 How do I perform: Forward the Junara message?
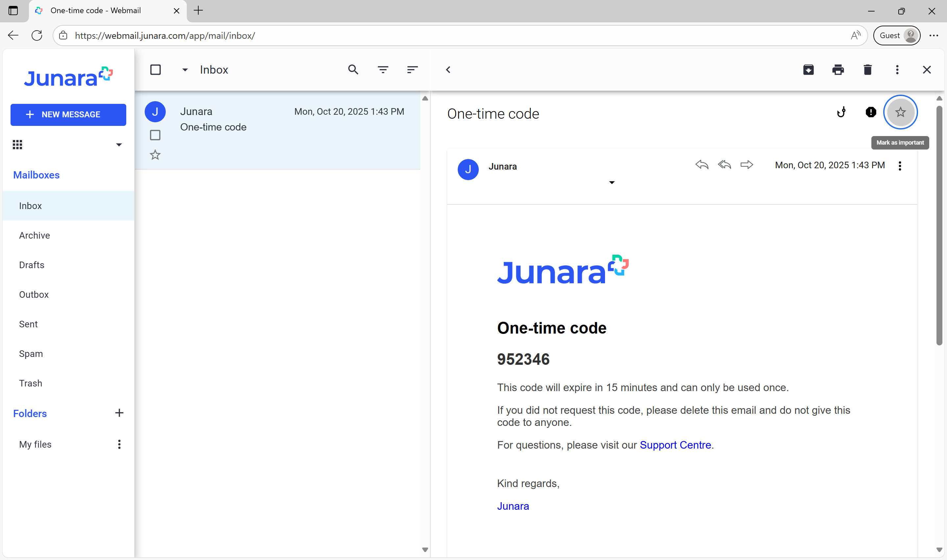(x=746, y=165)
